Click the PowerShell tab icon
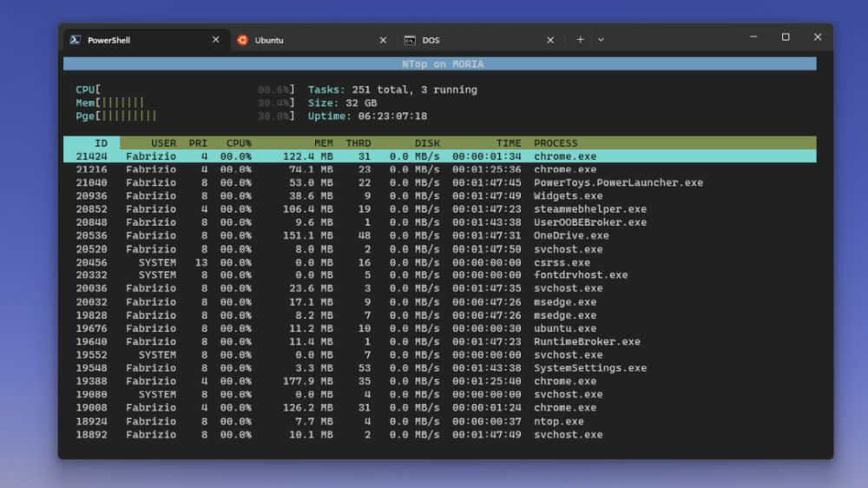The width and height of the screenshot is (868, 488). [76, 40]
